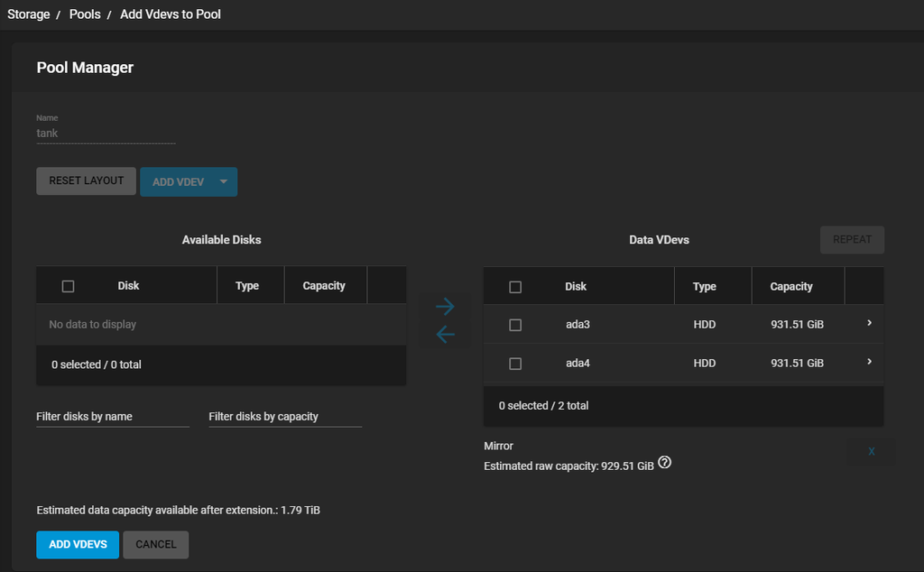Focus the Filter disks by capacity field

click(x=284, y=417)
